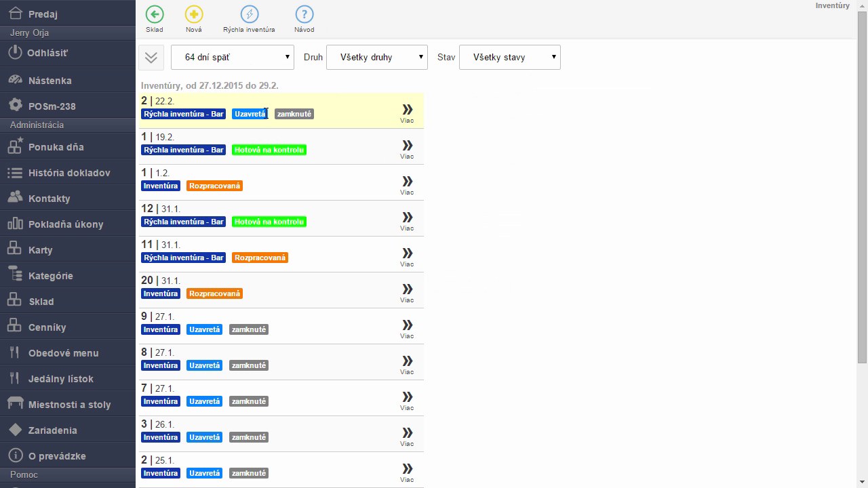Go to História dokladov menu item

point(68,173)
